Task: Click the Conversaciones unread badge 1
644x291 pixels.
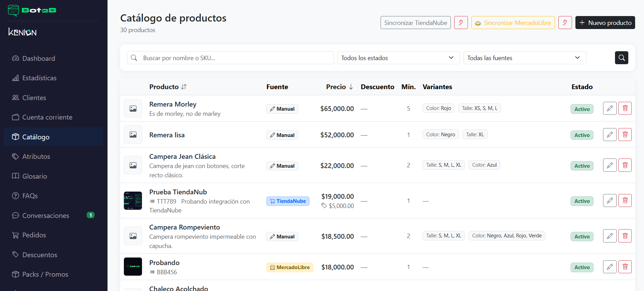Action: 90,215
